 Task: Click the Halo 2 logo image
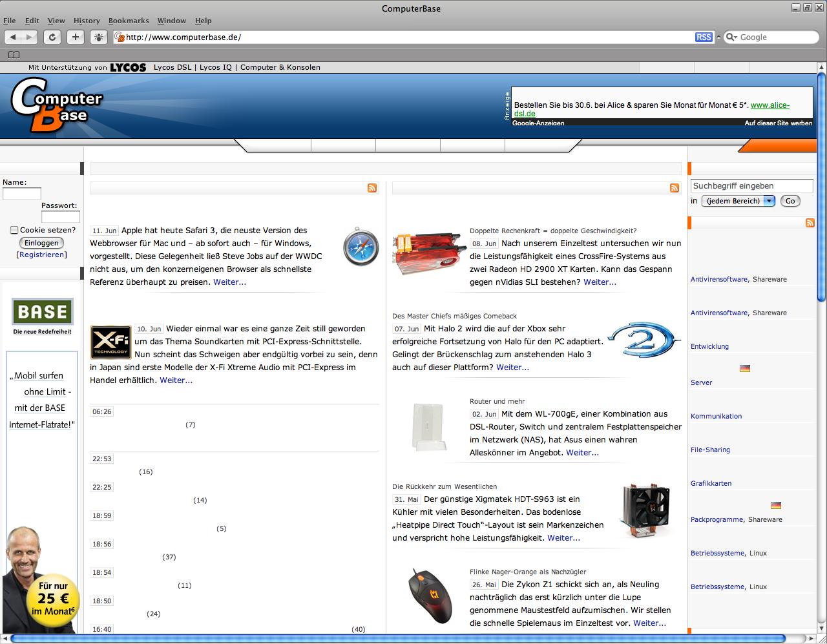[644, 340]
